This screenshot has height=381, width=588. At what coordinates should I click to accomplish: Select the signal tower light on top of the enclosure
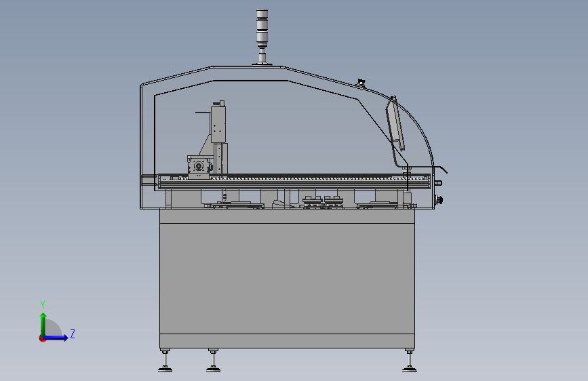point(262,37)
